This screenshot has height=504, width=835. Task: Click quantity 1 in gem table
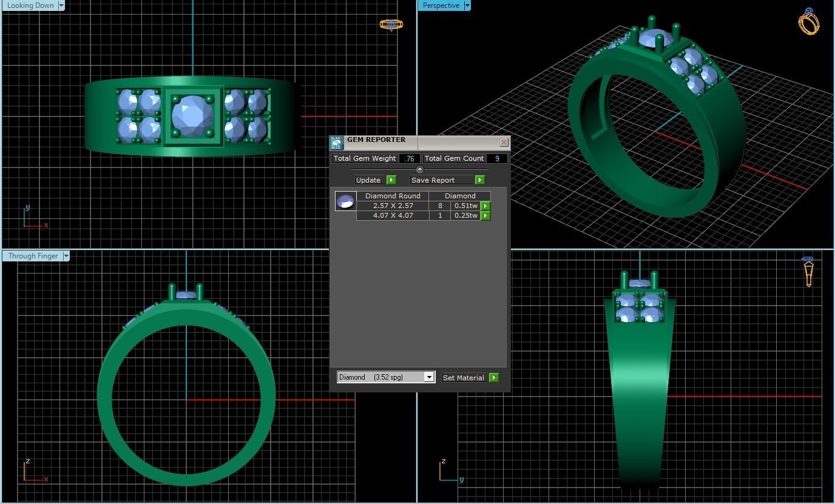click(x=440, y=215)
